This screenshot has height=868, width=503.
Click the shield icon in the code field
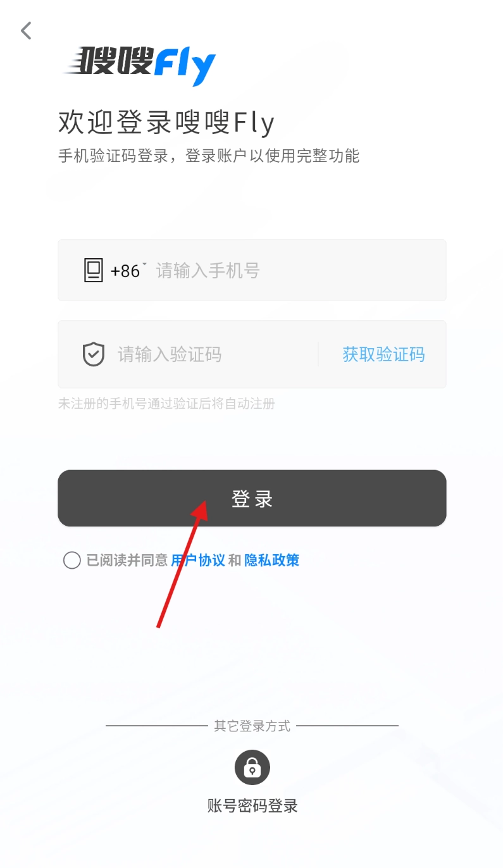tap(94, 354)
